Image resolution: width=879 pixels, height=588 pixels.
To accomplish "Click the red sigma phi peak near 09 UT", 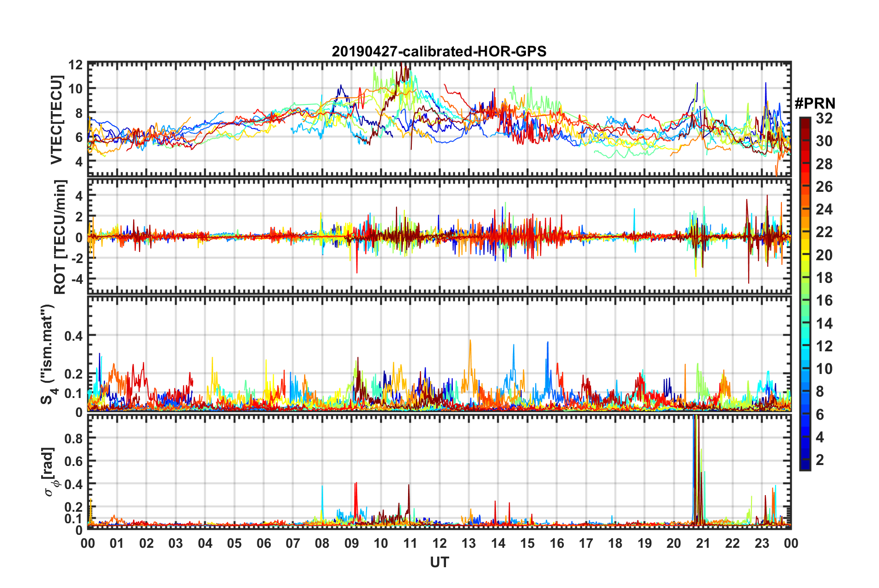I will tap(355, 503).
